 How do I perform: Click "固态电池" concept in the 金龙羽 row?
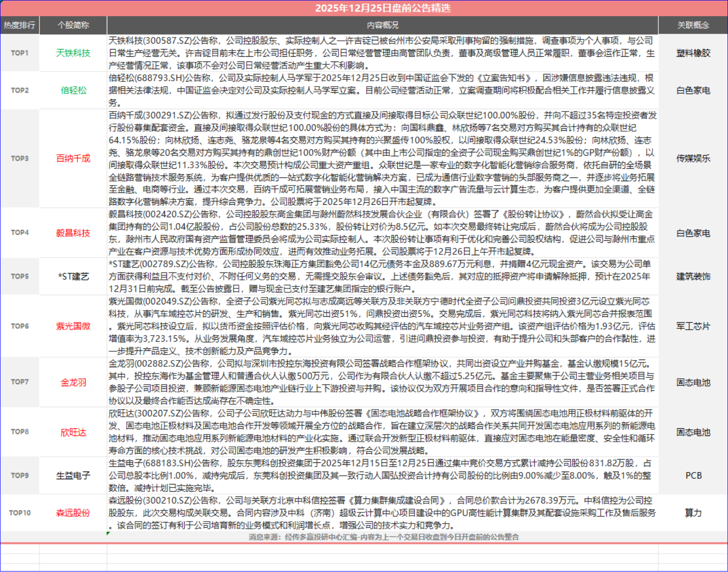[x=693, y=382]
